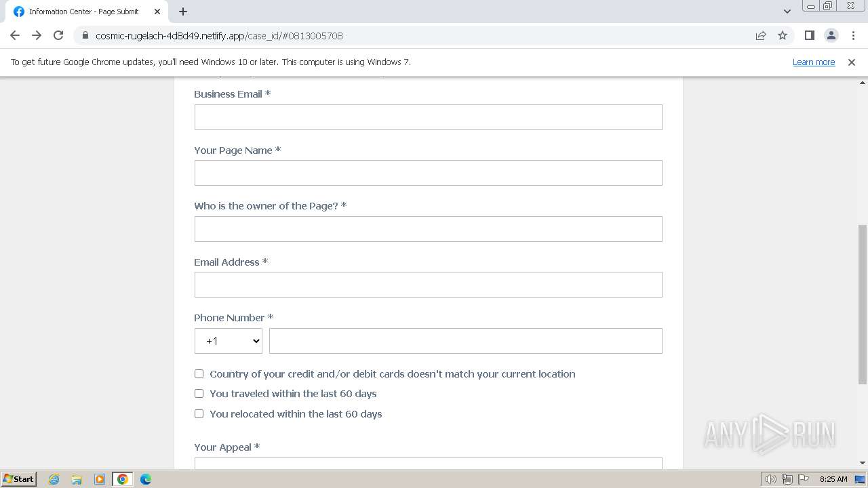Open a new browser tab

click(x=183, y=12)
